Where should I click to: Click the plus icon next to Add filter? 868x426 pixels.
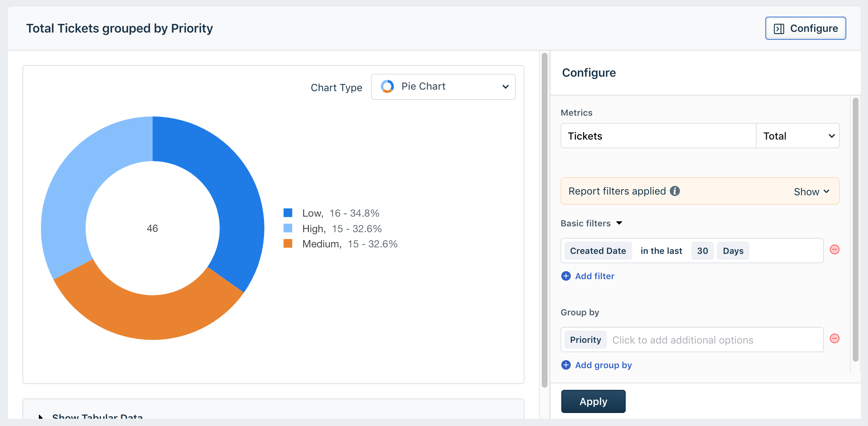point(566,276)
